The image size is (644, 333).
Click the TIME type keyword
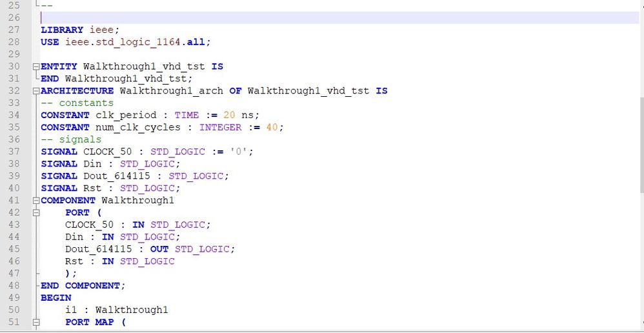[186, 116]
